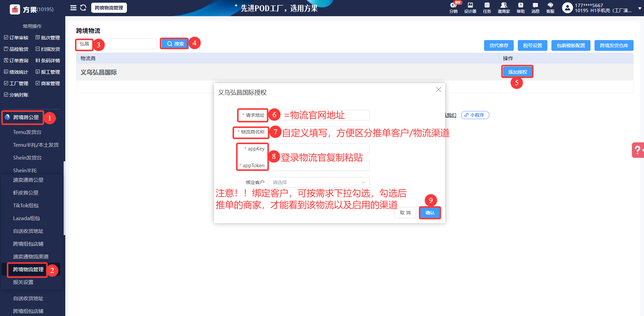Open the 客服 customer service icon
Viewport: 644px width, 316px height.
[550, 8]
